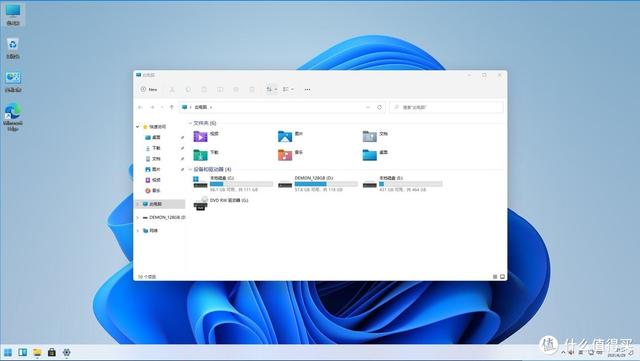
Task: Click the Microsoft Edge desktop shortcut
Action: pos(13,117)
